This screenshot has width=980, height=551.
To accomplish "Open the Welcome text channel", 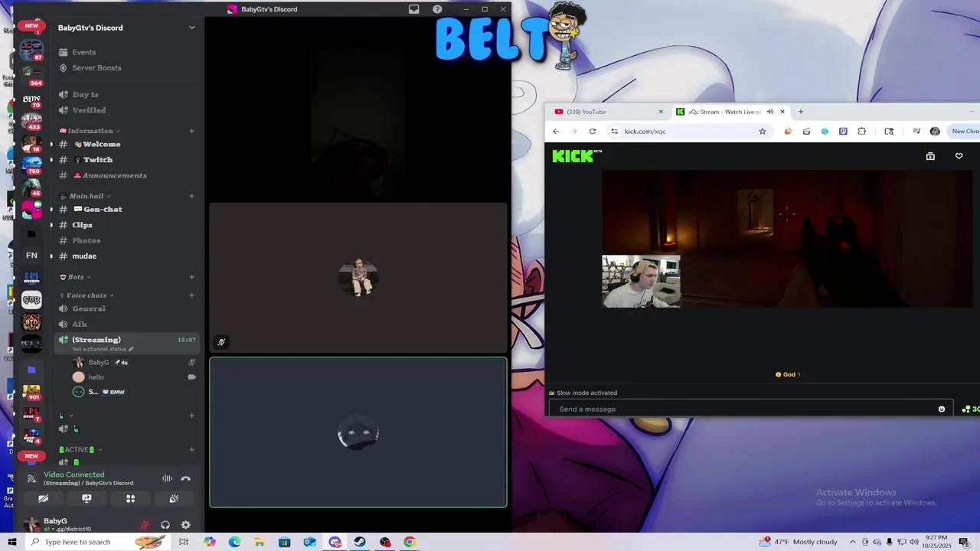I will click(x=101, y=144).
